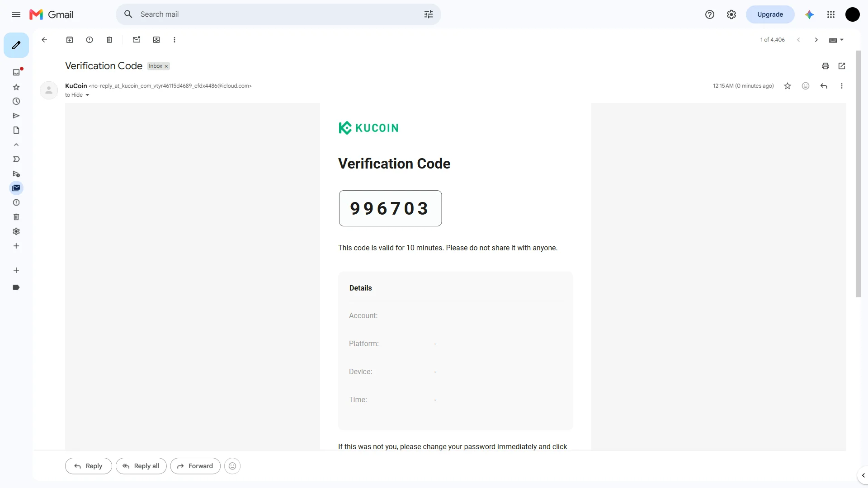Open Snoozed clock in sidebar
Screen dimensions: 868x488
click(x=16, y=101)
